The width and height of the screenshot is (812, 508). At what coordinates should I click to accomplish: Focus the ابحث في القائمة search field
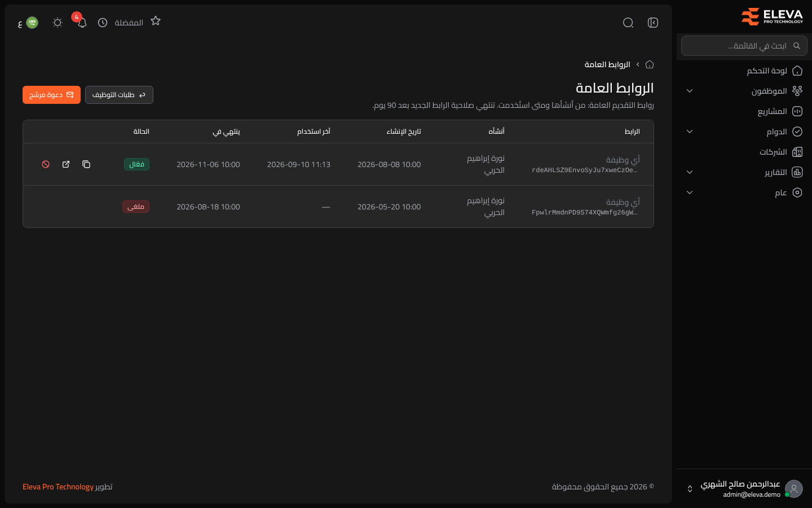coord(744,46)
